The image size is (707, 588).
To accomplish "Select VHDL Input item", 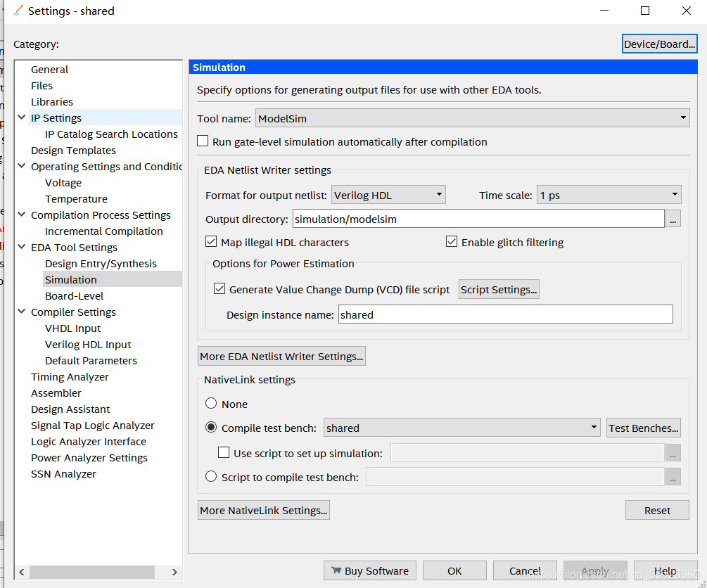I will (72, 328).
